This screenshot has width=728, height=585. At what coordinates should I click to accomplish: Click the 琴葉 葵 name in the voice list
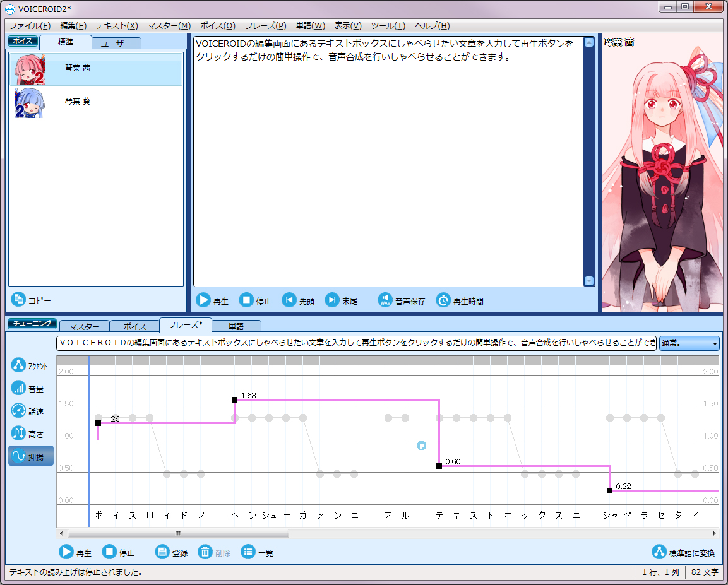pos(78,102)
